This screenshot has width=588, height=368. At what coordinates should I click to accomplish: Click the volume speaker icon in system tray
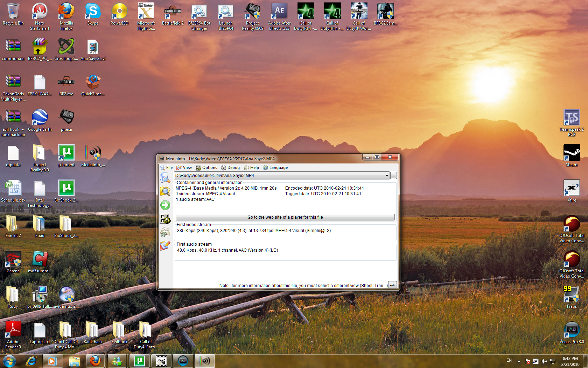coord(544,361)
